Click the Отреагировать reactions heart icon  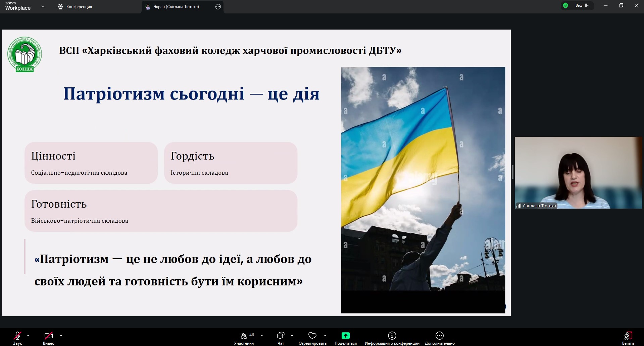click(312, 336)
